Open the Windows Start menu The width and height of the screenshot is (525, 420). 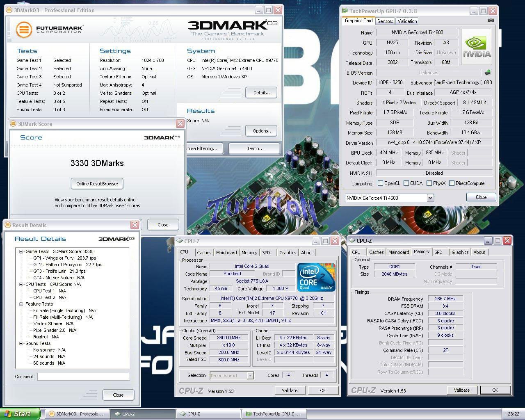(20, 414)
